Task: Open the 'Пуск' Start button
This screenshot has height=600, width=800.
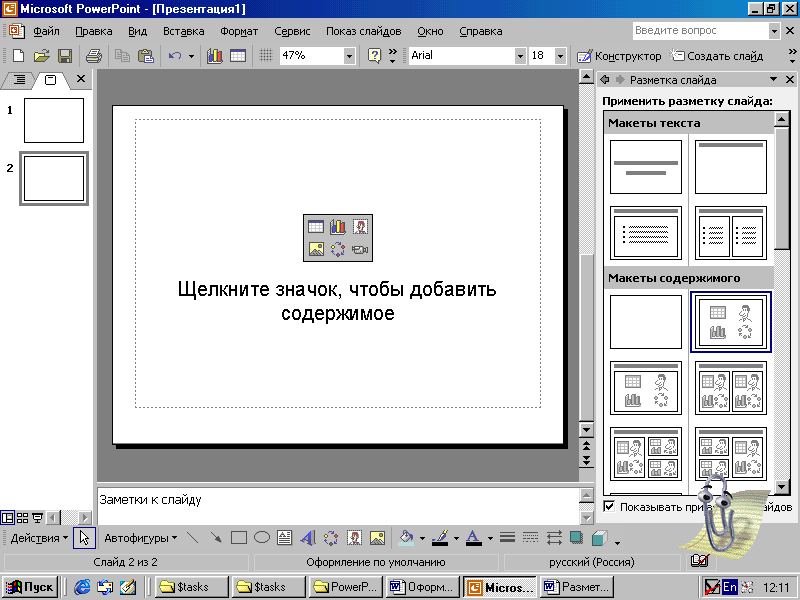Action: pyautogui.click(x=30, y=587)
